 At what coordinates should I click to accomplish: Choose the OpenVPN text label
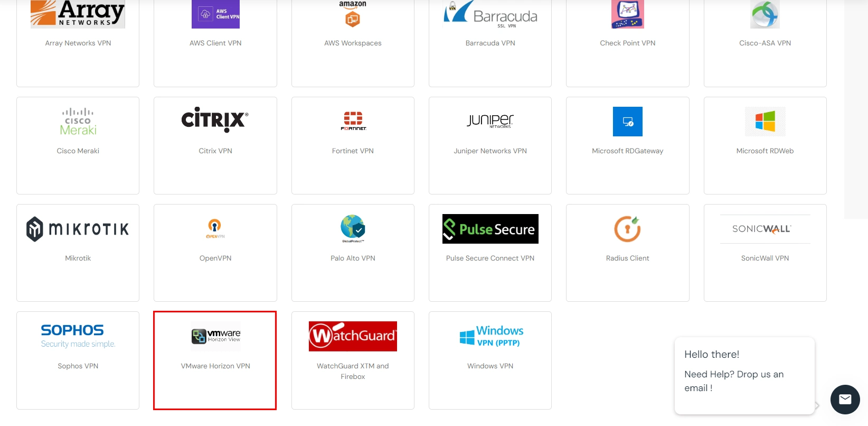(215, 258)
